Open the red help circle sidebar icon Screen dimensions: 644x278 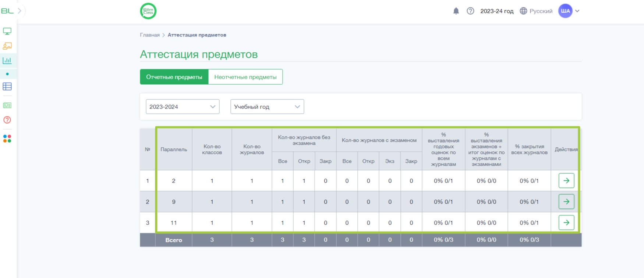[x=7, y=120]
